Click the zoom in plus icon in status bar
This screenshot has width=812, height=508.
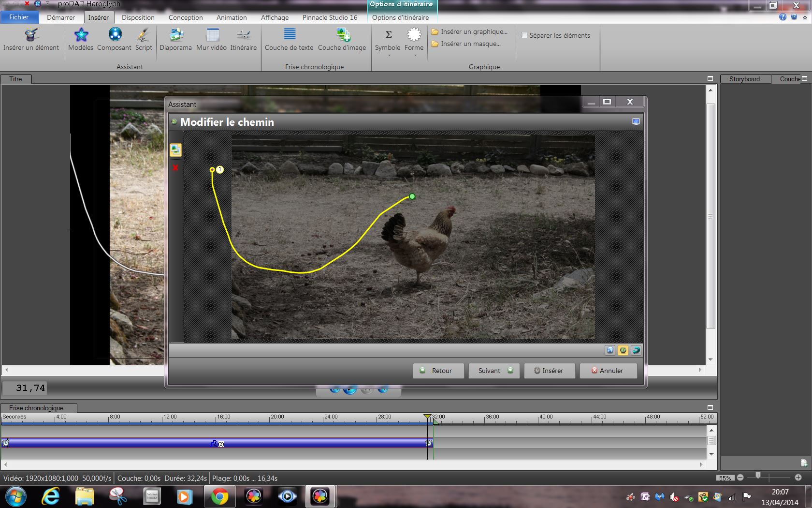click(x=798, y=478)
